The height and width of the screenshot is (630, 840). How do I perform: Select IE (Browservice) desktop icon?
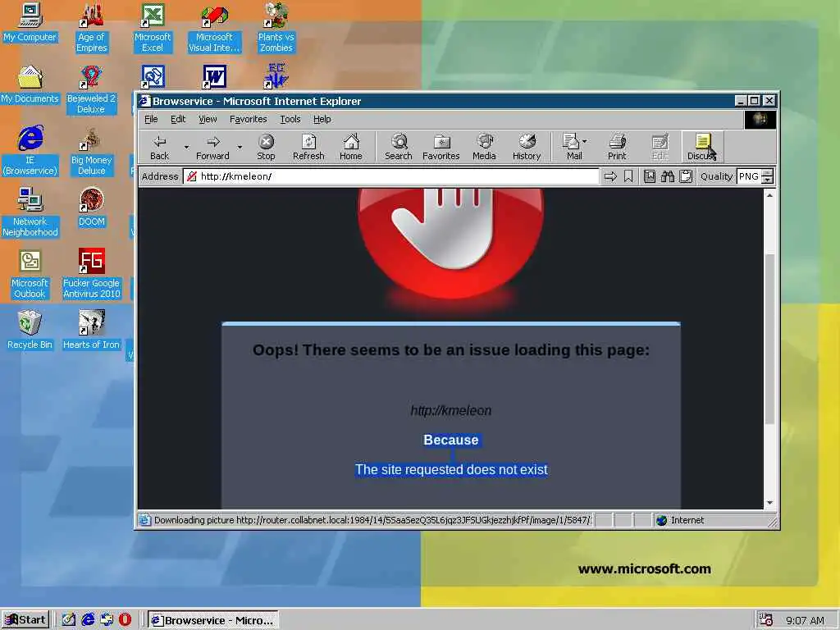(30, 151)
